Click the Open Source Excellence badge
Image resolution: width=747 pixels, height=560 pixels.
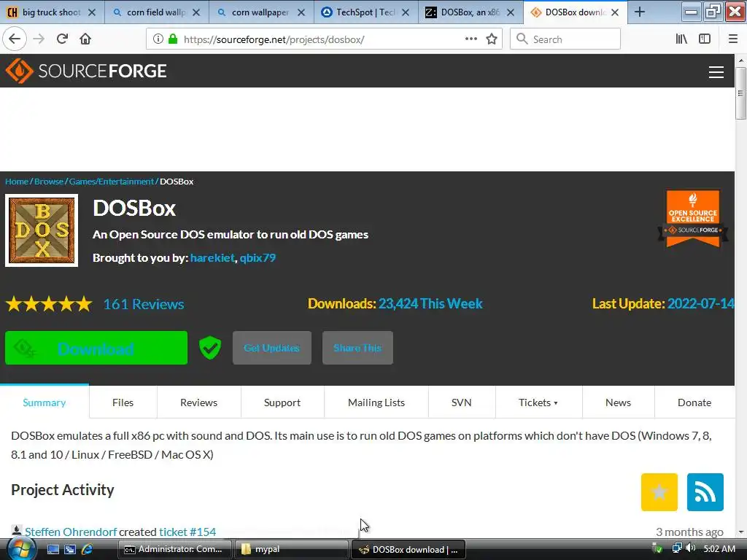(x=693, y=219)
